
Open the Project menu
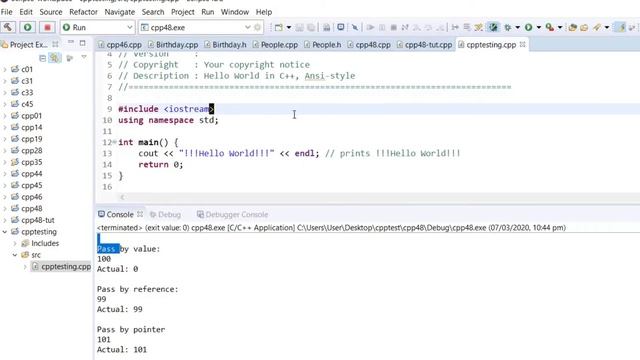pyautogui.click(x=182, y=12)
